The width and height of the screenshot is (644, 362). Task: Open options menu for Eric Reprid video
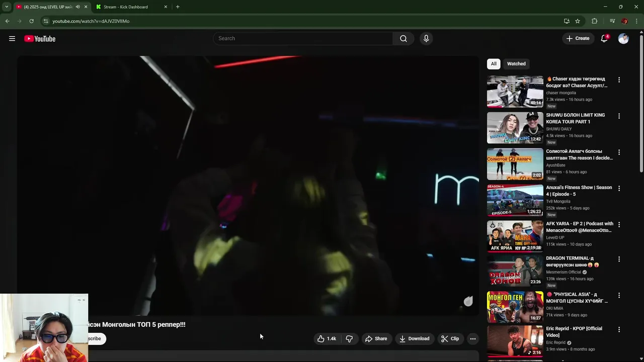[x=619, y=330]
